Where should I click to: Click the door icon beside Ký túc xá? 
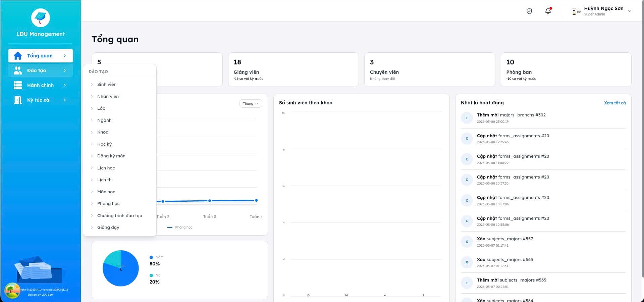point(18,100)
